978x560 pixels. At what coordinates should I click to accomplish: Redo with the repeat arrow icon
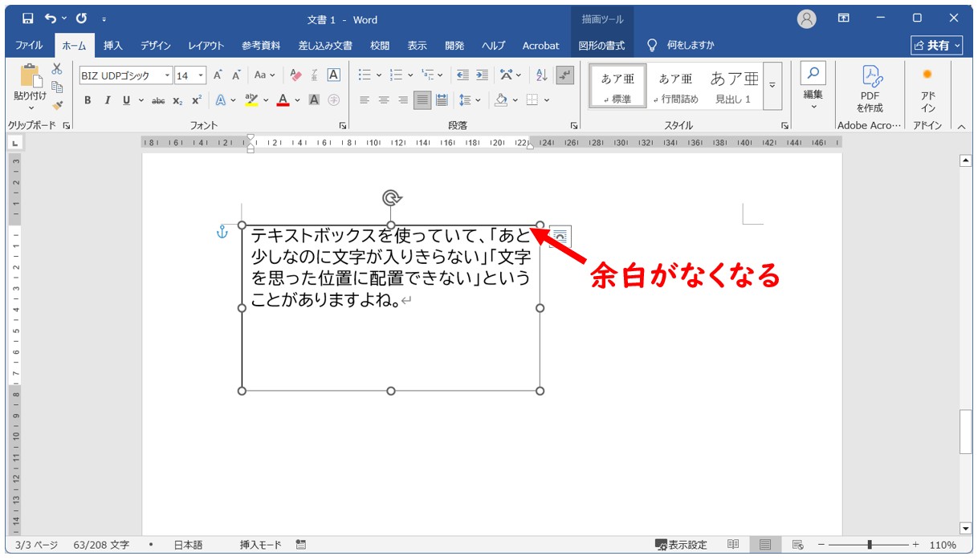81,18
